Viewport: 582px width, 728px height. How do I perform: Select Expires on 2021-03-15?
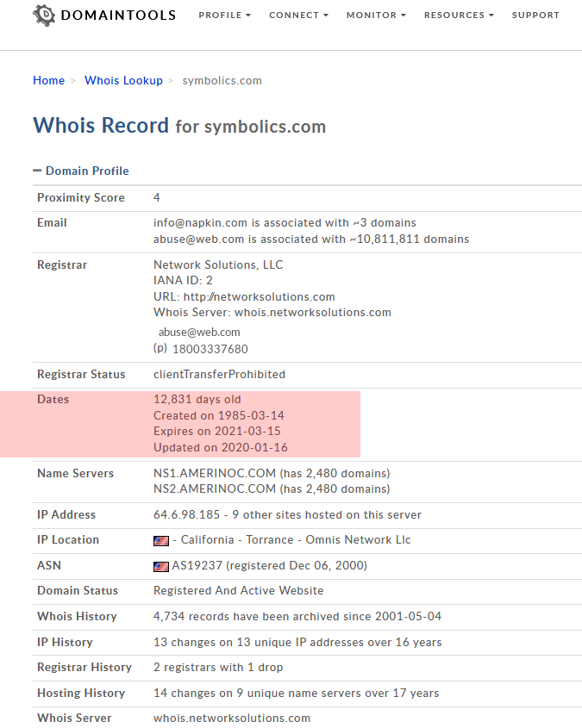tap(217, 432)
